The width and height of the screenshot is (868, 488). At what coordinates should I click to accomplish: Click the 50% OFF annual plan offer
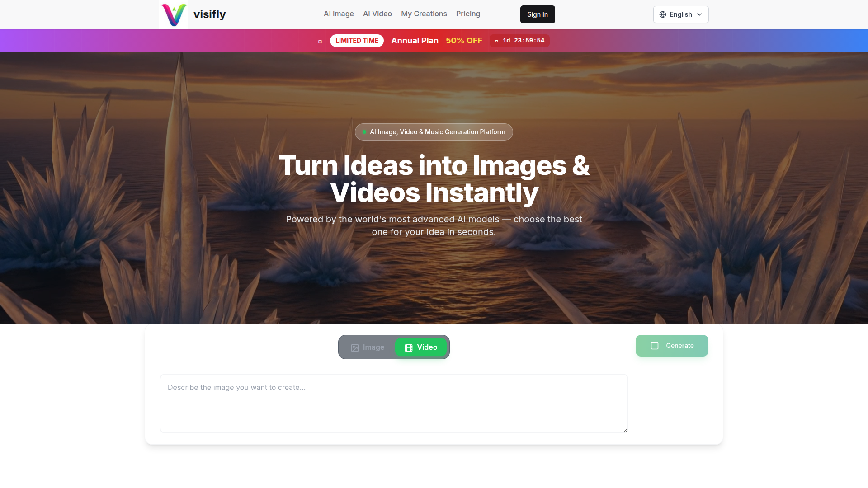(464, 41)
